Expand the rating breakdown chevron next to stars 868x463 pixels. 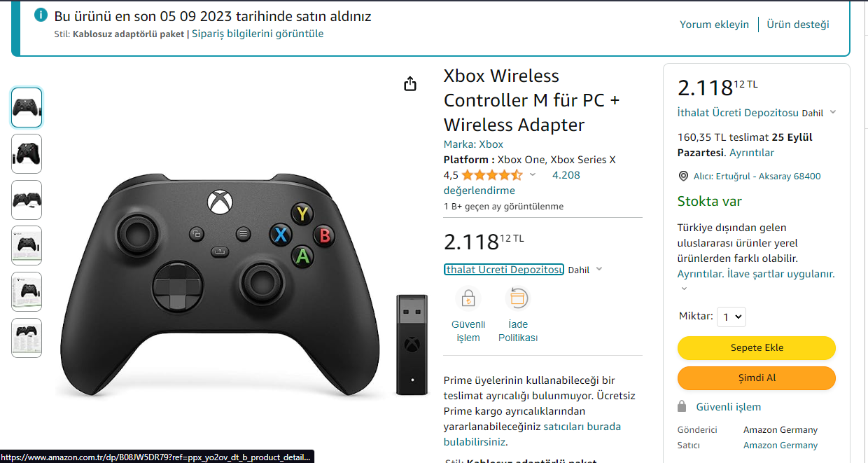tap(533, 175)
